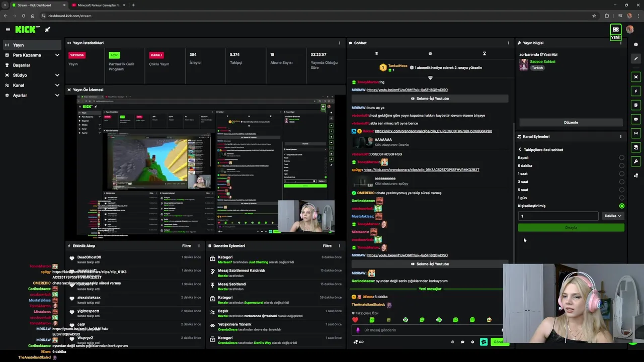Viewport: 644px width, 362px height.
Task: Toggle the channel actions widget icon in right rail
Action: click(636, 147)
